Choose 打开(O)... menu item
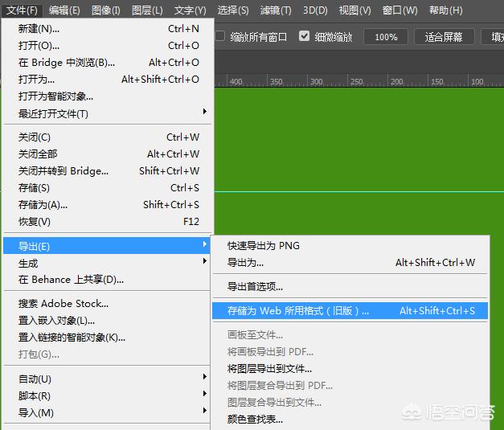This screenshot has width=504, height=430. click(109, 46)
